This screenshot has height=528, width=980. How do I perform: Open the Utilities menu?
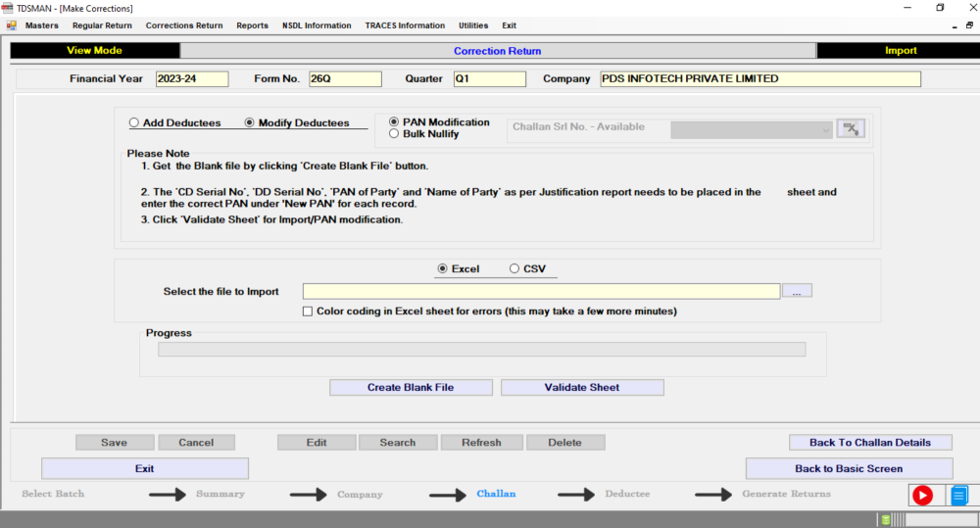pyautogui.click(x=473, y=25)
